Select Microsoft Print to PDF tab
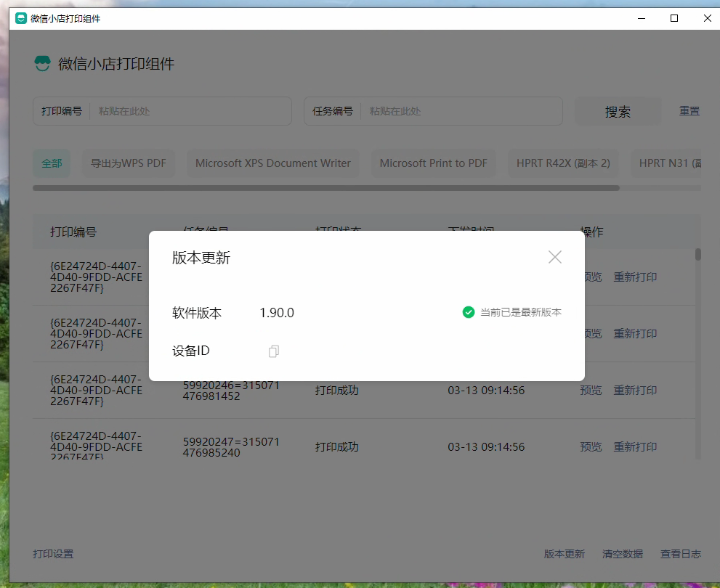 tap(434, 163)
